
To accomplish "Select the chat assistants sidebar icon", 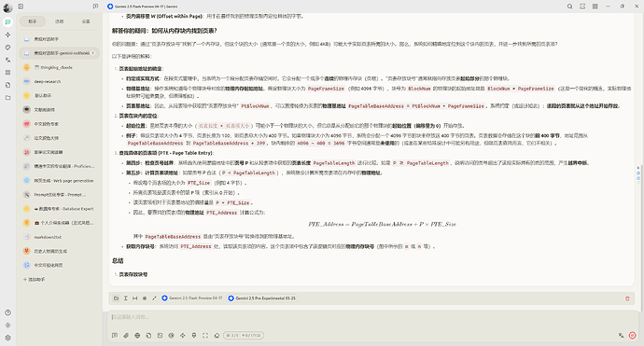I will (x=7, y=22).
